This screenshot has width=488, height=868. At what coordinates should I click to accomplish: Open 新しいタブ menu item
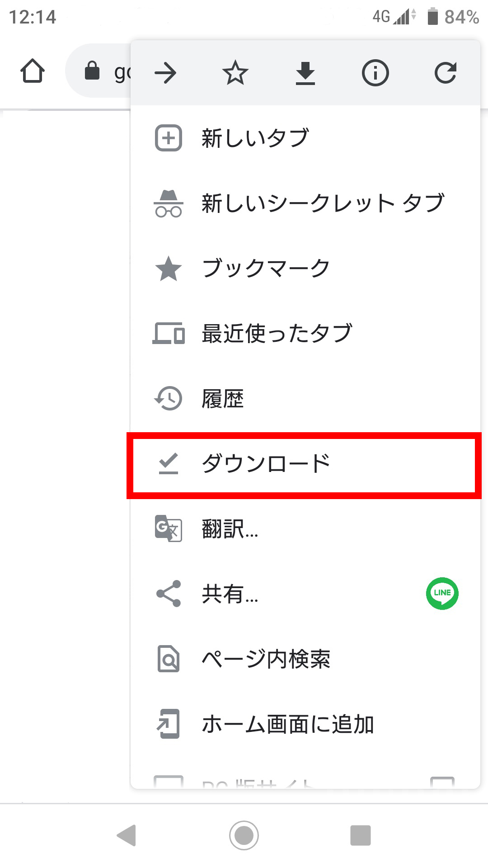305,138
